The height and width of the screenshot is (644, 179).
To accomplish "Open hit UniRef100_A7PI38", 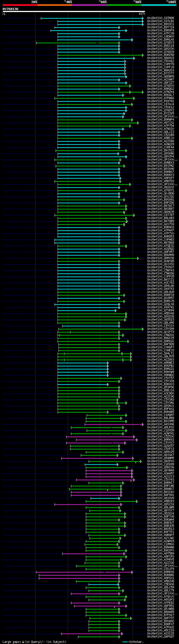I will (161, 34).
